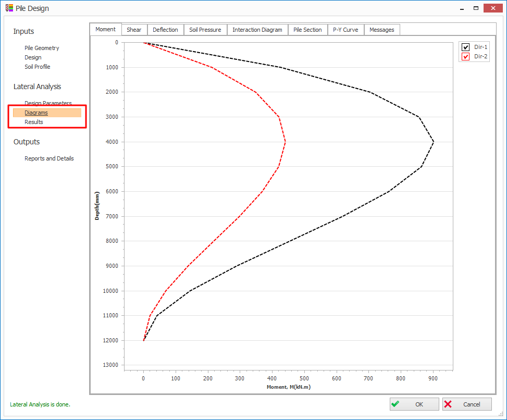The width and height of the screenshot is (507, 420).
Task: Open Reports and Details output
Action: [49, 158]
